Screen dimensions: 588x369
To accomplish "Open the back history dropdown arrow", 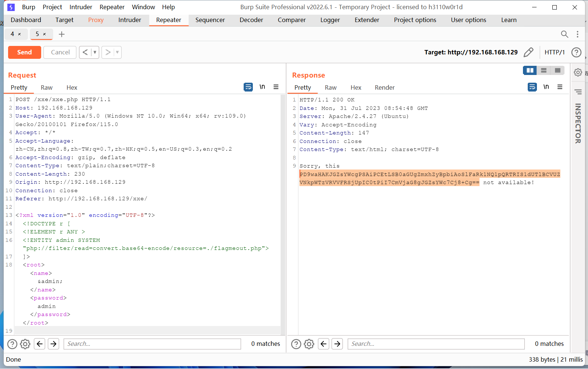I will tap(95, 52).
